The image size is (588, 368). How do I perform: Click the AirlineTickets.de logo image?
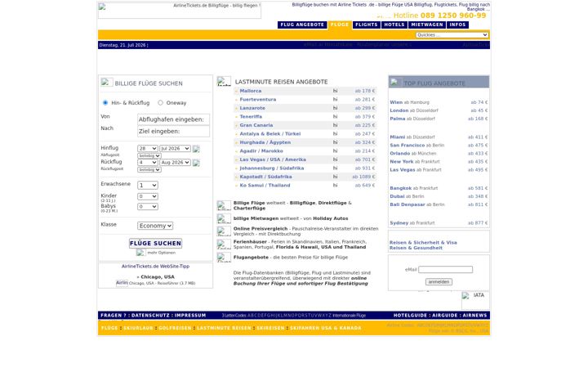coord(180,11)
